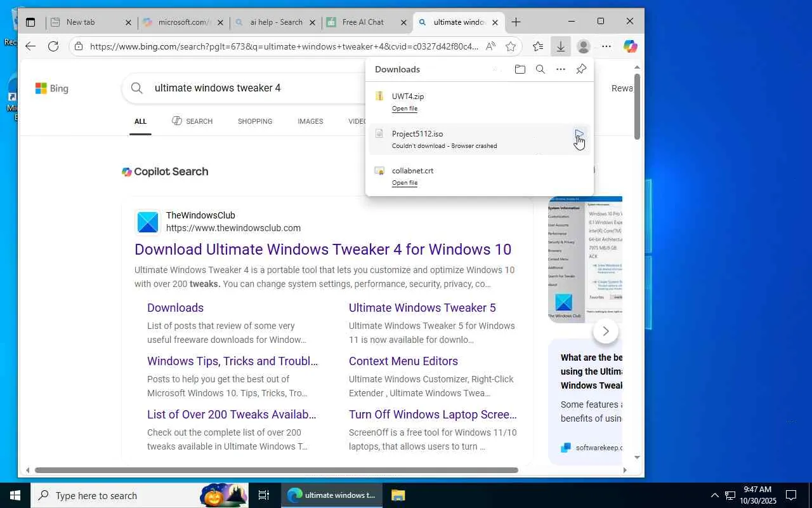Viewport: 812px width, 508px height.
Task: Refresh the current Bing page
Action: 53,46
